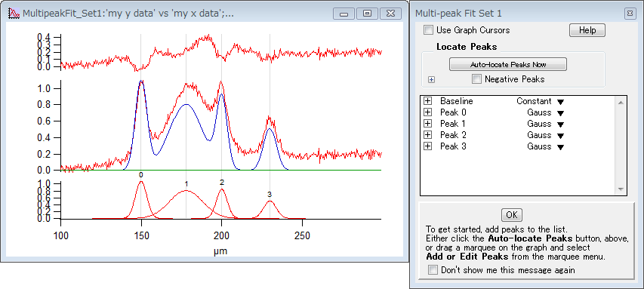This screenshot has height=289, width=644.
Task: Click the µm axis label
Action: pos(220,251)
